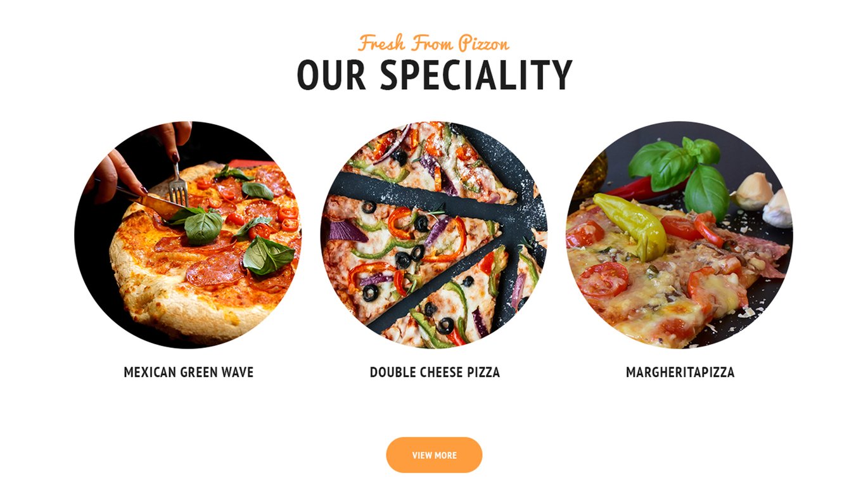Click the orange View More button
868x488 pixels.
434,455
